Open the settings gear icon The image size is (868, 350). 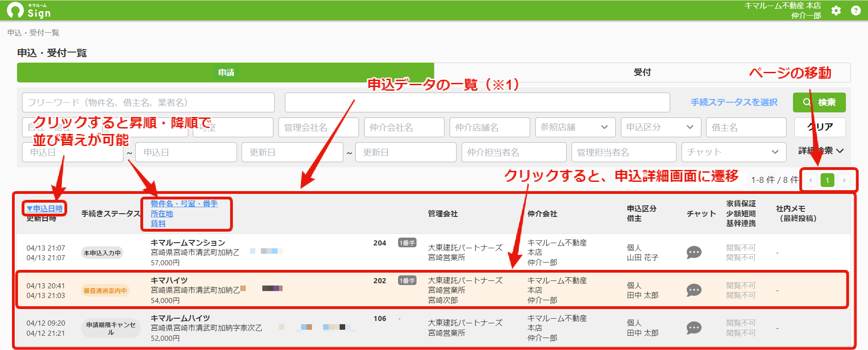pyautogui.click(x=836, y=11)
